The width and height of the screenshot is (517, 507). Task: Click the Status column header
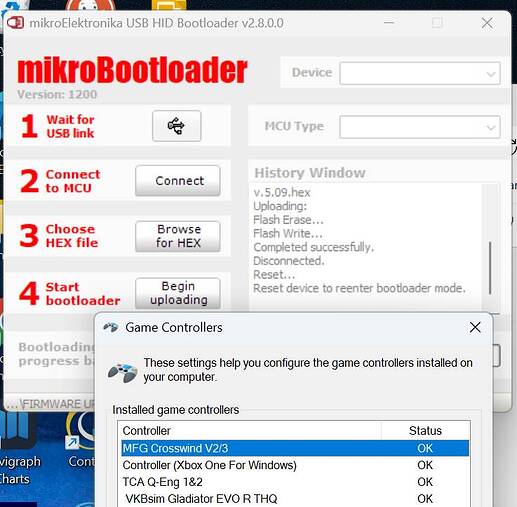(x=425, y=431)
